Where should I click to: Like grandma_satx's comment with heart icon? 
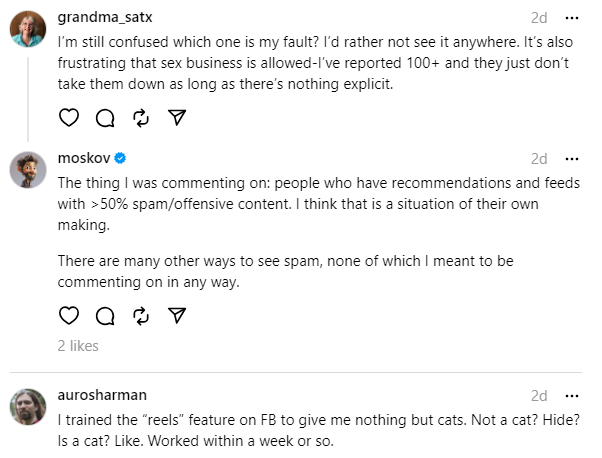pos(69,118)
